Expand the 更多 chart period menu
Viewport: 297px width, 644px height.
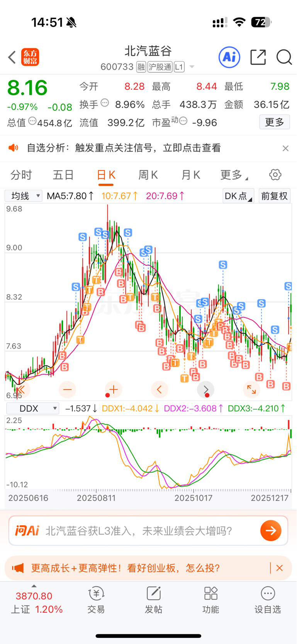[234, 175]
